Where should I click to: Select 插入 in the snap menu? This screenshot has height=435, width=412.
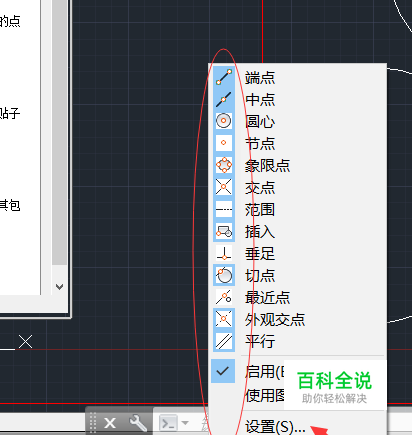click(260, 232)
